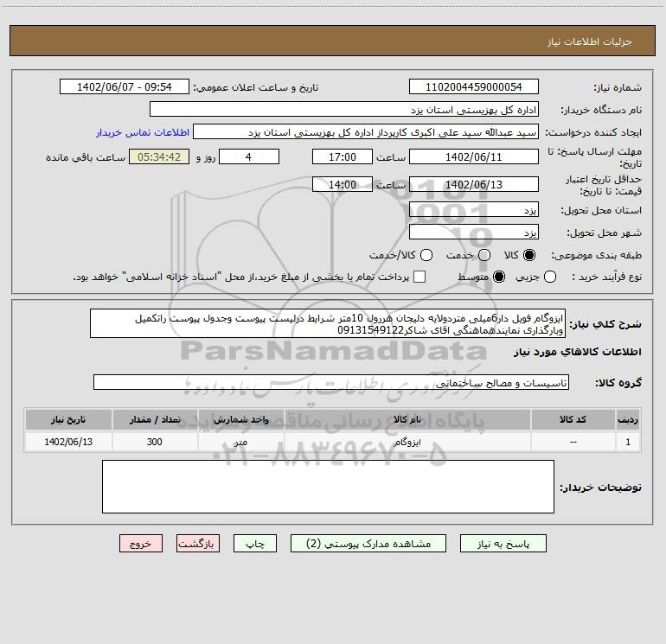This screenshot has width=666, height=644.
Task: Click the بازگشت back button
Action: (x=198, y=544)
